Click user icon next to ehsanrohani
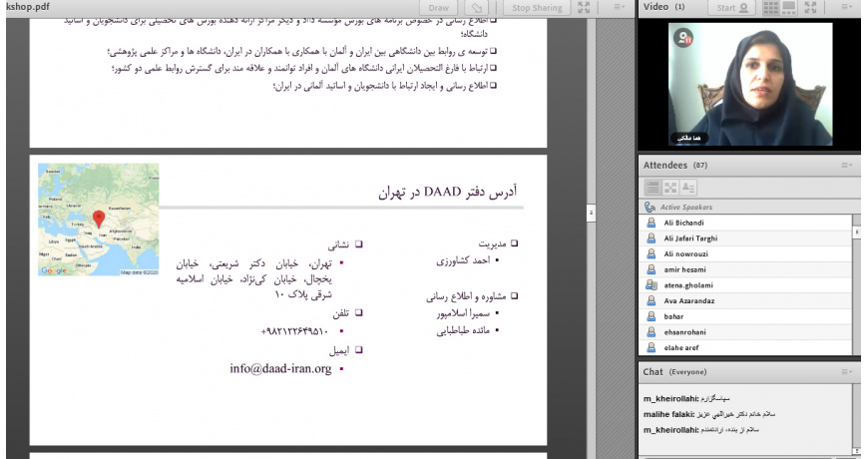The width and height of the screenshot is (868, 459). pyautogui.click(x=651, y=332)
